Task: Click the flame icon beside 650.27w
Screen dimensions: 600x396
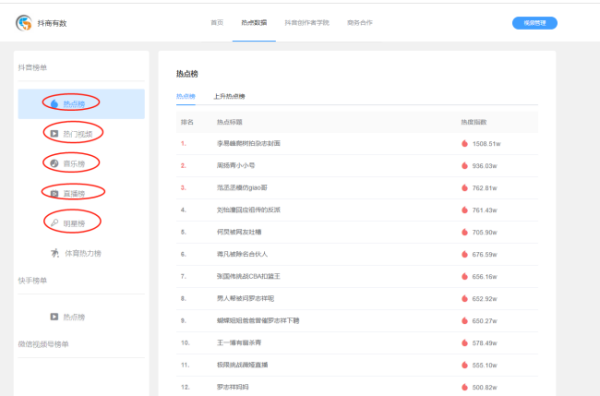Action: [465, 321]
